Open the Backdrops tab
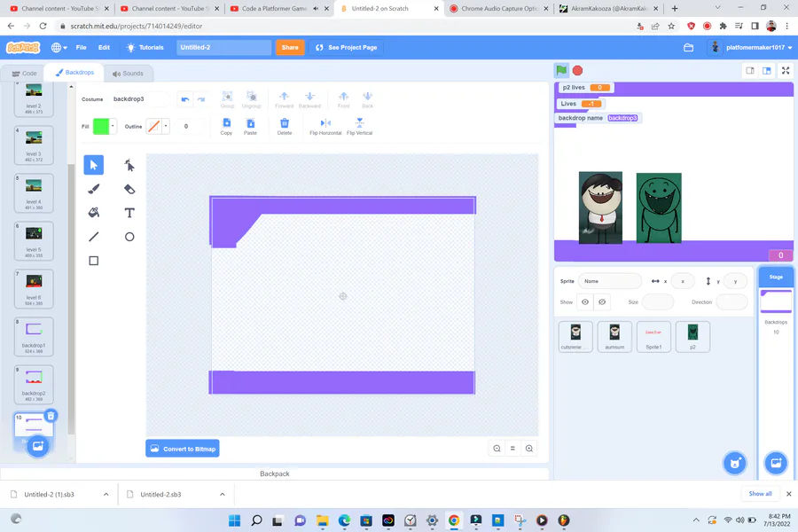This screenshot has width=798, height=532. pos(74,73)
